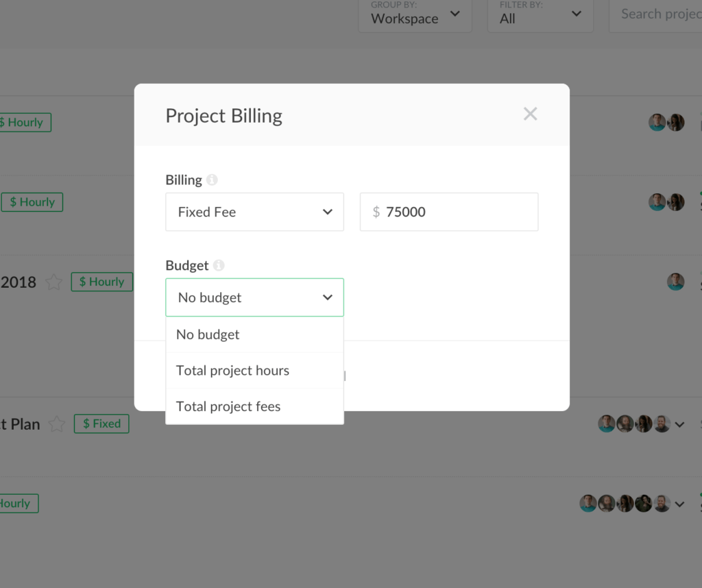Select Total project hours from the budget list
Viewport: 702px width, 588px height.
tap(232, 370)
